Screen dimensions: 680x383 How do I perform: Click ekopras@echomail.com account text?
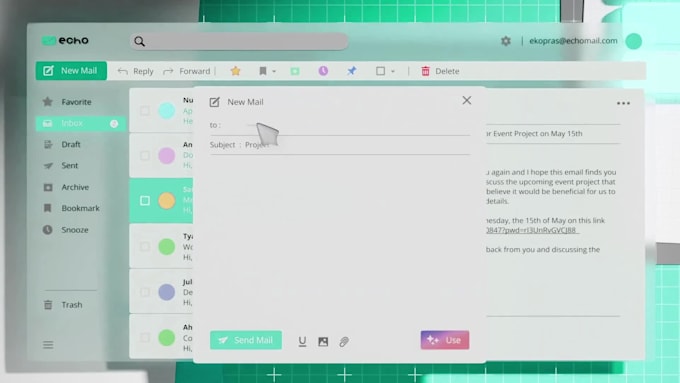coord(573,41)
